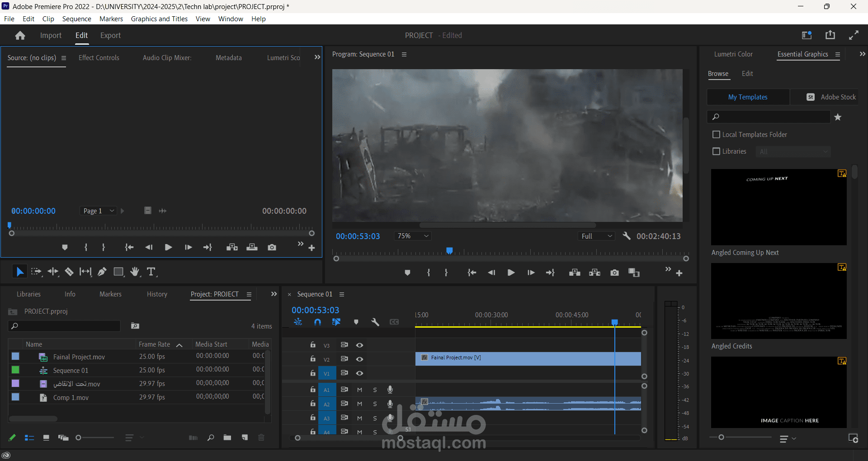Click Lift button in Program monitor

575,273
